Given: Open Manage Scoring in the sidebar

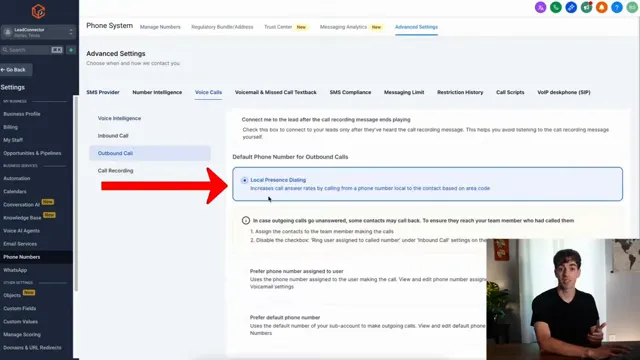Looking at the screenshot, I should coord(22,334).
